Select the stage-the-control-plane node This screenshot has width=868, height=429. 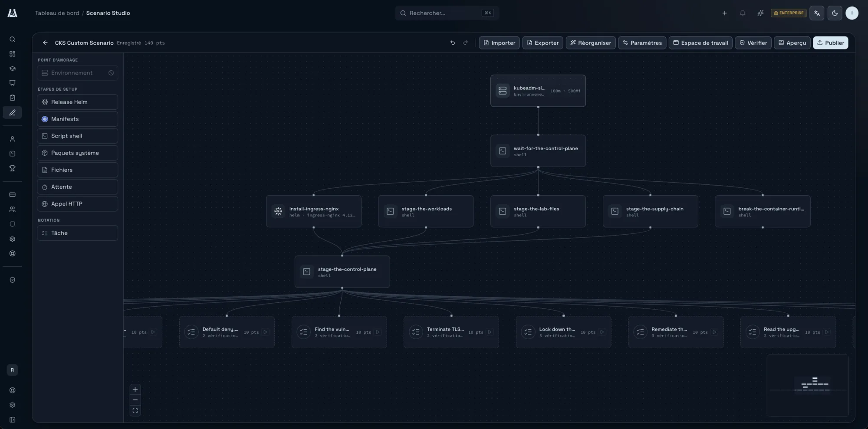coord(342,272)
